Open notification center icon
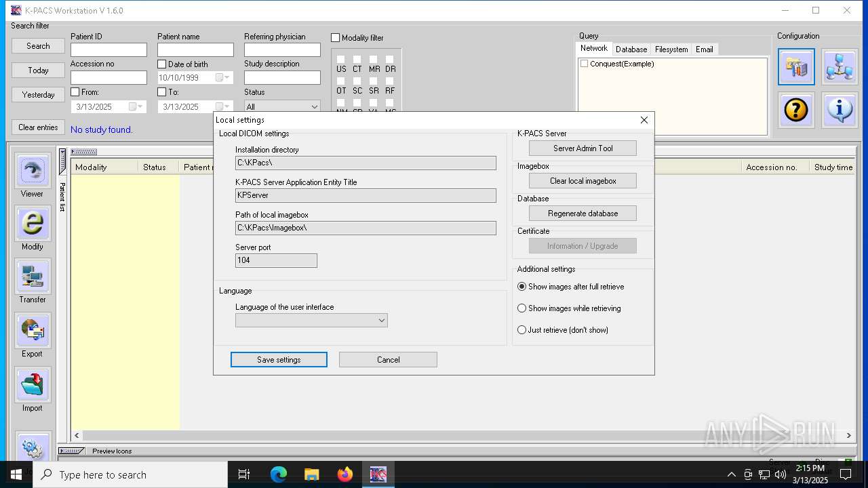 point(846,474)
